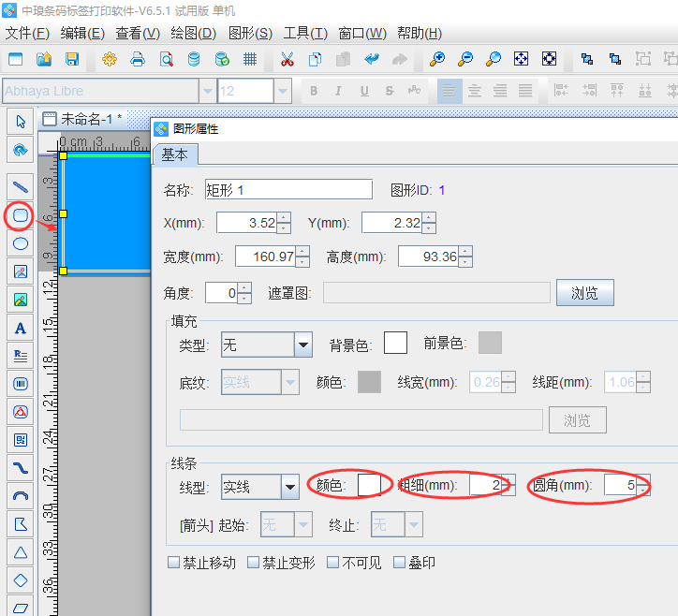Image resolution: width=678 pixels, height=616 pixels.
Task: Open the arrow 起始 dropdown
Action: 303,524
